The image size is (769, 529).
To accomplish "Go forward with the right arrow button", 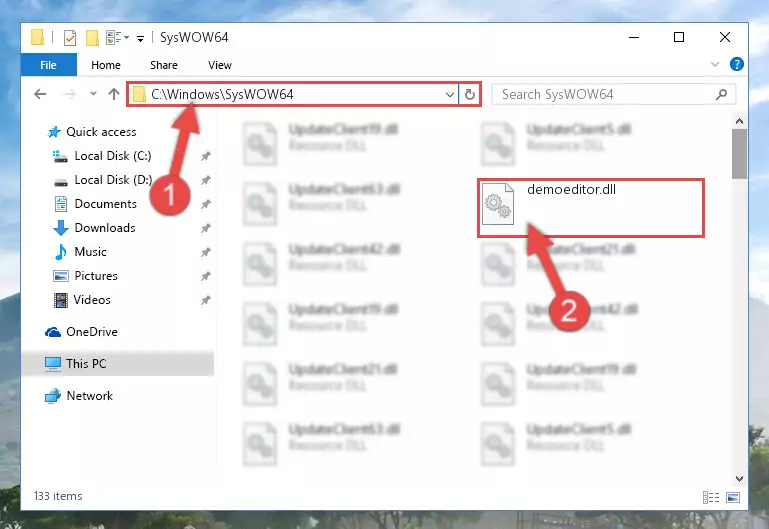I will 70,94.
